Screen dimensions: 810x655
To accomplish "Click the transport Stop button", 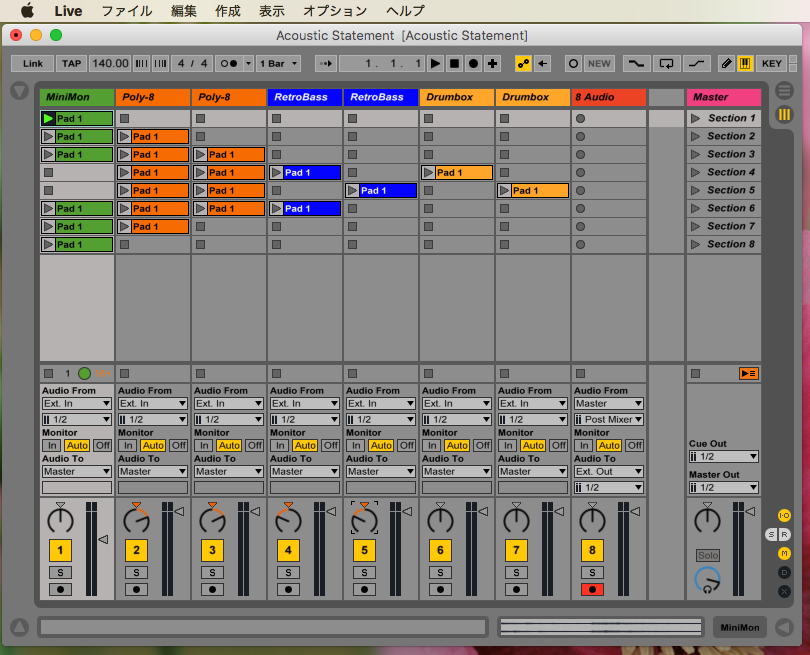I will pos(455,64).
